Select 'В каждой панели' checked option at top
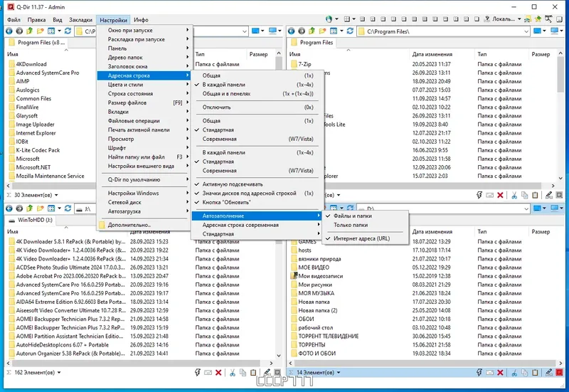The width and height of the screenshot is (569, 392). pyautogui.click(x=257, y=85)
